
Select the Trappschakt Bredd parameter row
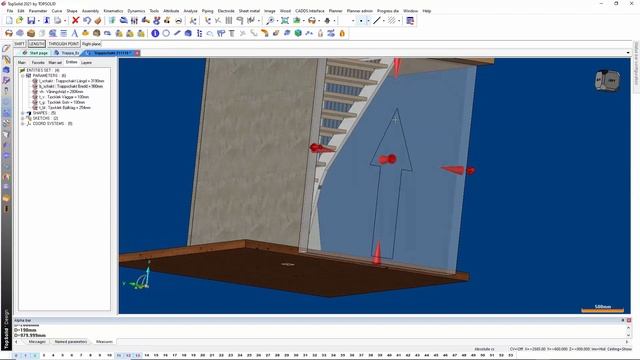(x=68, y=87)
